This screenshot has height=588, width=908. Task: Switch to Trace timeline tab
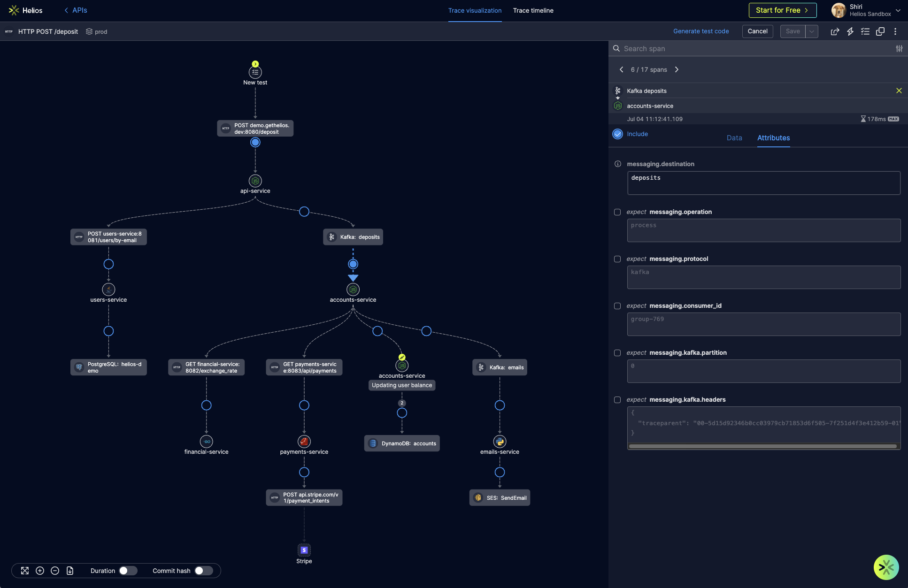pos(533,10)
